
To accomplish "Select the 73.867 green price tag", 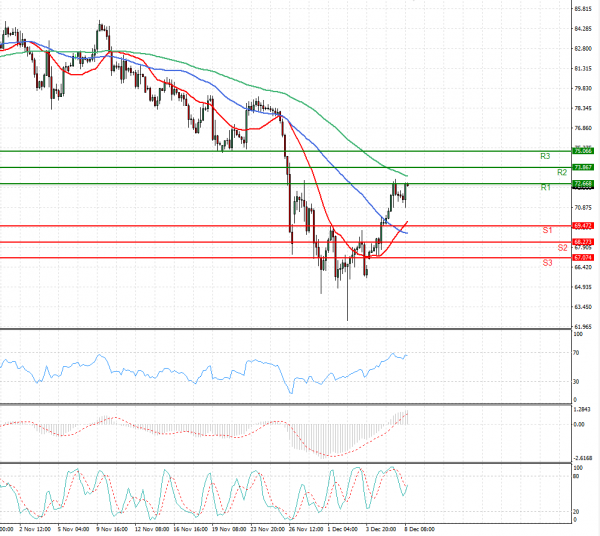I will pos(583,167).
